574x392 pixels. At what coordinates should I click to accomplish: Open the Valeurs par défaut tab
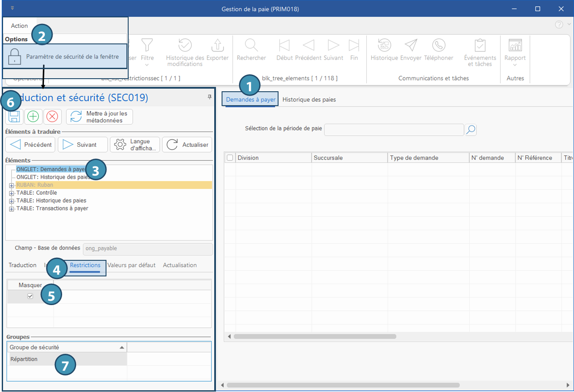click(131, 265)
